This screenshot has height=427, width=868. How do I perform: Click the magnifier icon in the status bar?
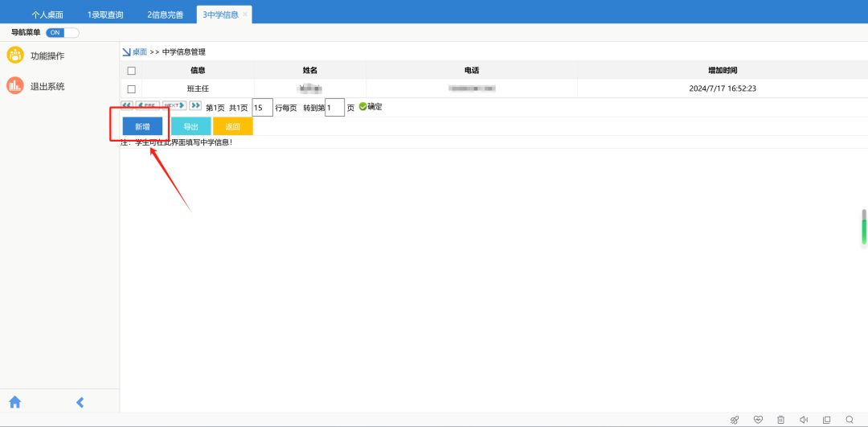850,420
